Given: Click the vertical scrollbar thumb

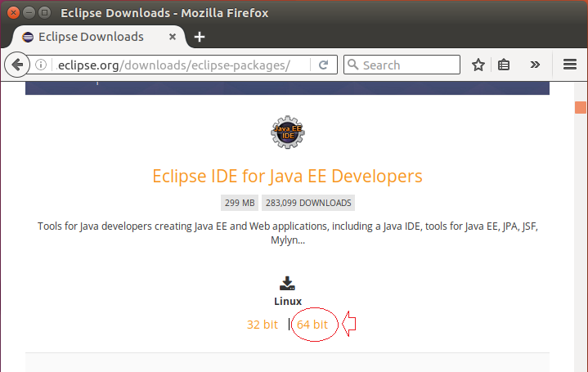Looking at the screenshot, I should coord(580,107).
